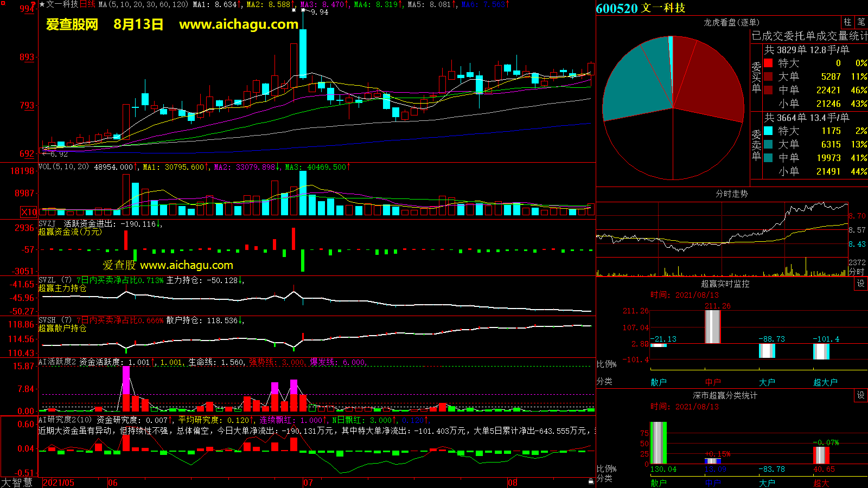Click the small lock icon at chart bottom-right

tap(591, 481)
